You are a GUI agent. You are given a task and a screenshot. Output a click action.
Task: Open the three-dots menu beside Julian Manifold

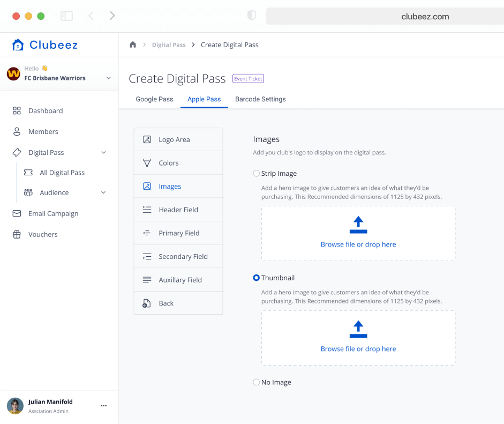pos(104,406)
